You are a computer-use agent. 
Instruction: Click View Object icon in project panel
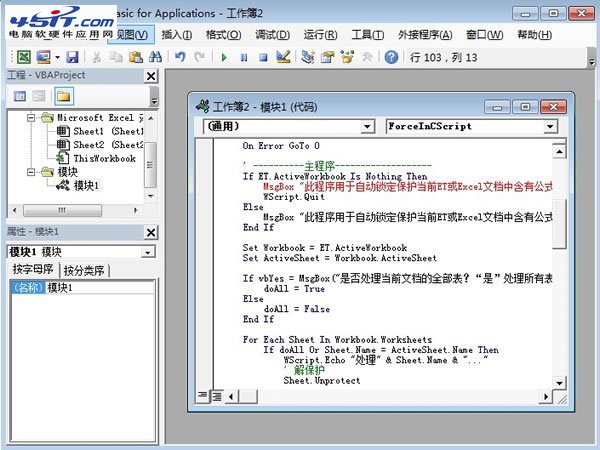click(39, 96)
